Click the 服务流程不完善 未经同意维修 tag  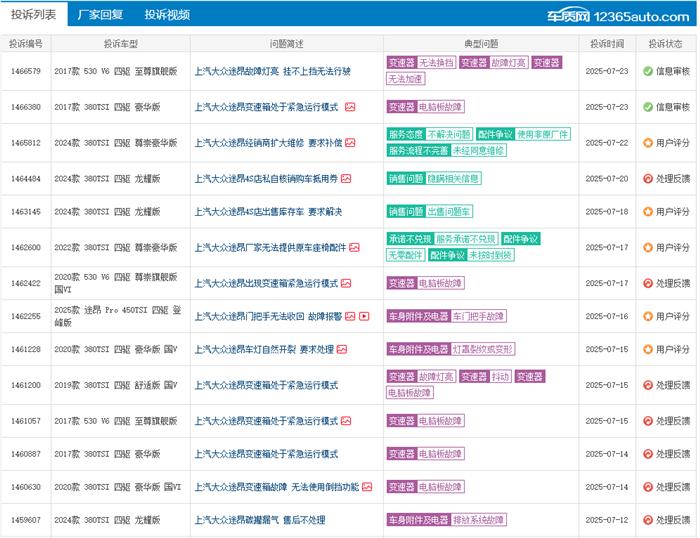pos(446,151)
